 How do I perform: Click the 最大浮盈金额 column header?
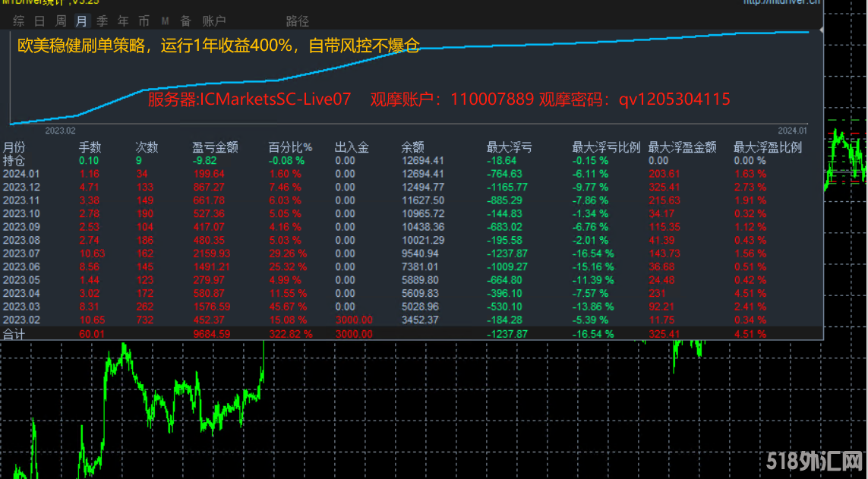(682, 147)
